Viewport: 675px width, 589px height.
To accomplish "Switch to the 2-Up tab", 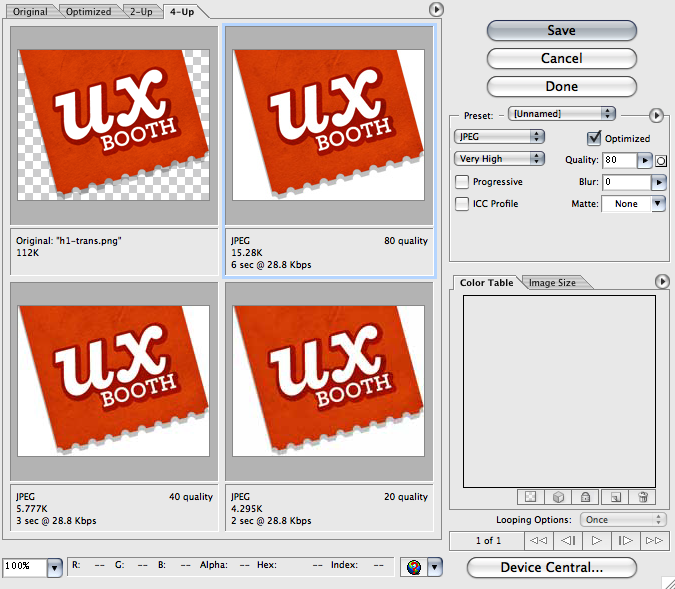I will tap(141, 12).
